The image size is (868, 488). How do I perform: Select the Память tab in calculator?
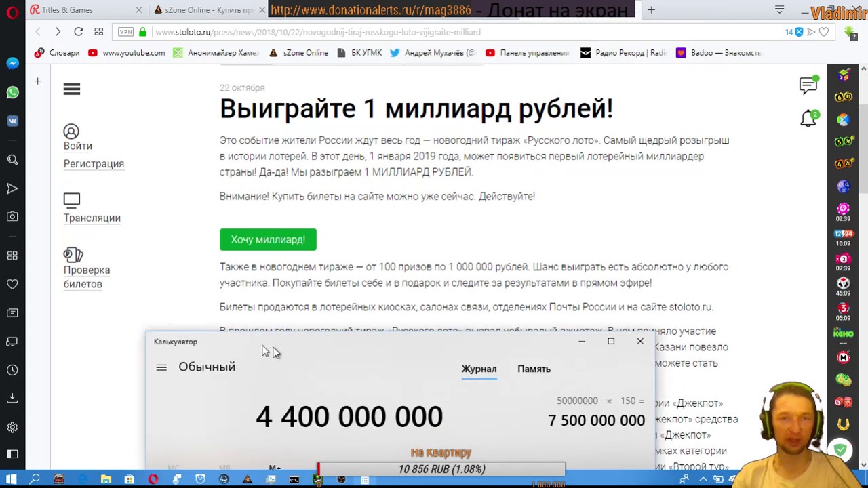[534, 369]
